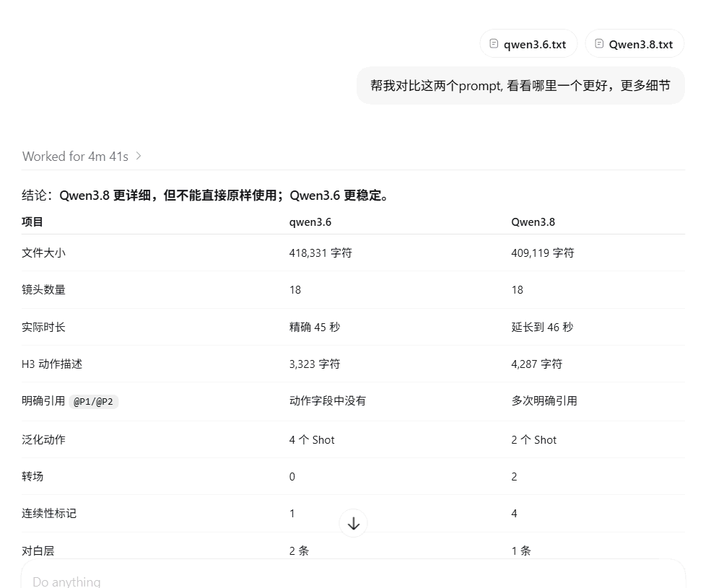Screen dimensions: 716x588
Task: Select the '2 条' cell
Action: 299,551
